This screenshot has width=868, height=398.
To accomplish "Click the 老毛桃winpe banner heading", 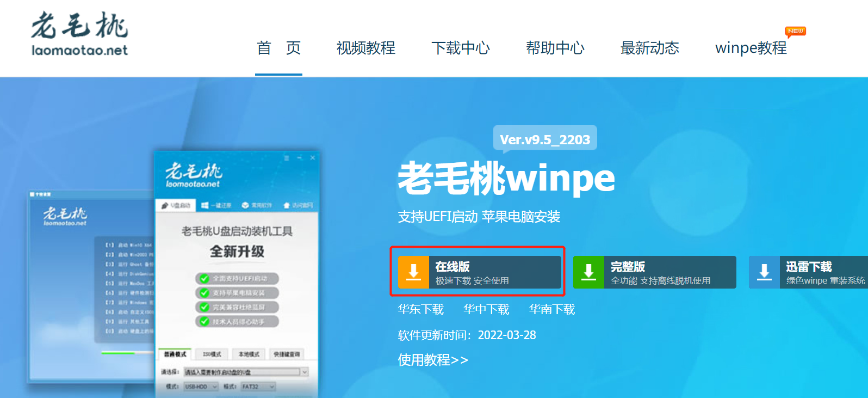I will (506, 178).
